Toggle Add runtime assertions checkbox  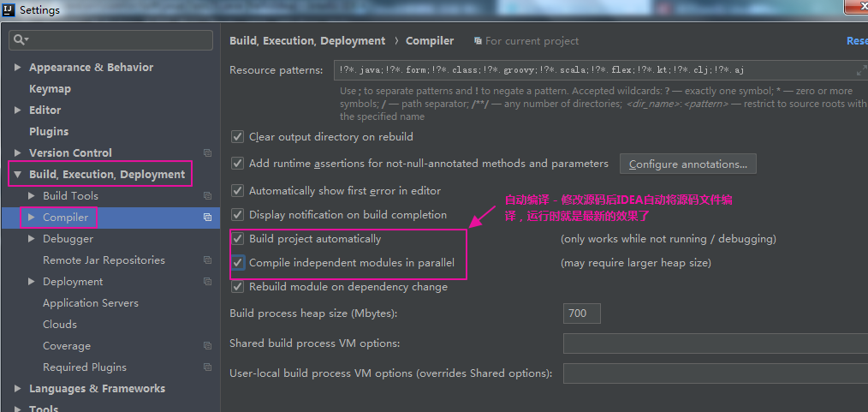[237, 164]
